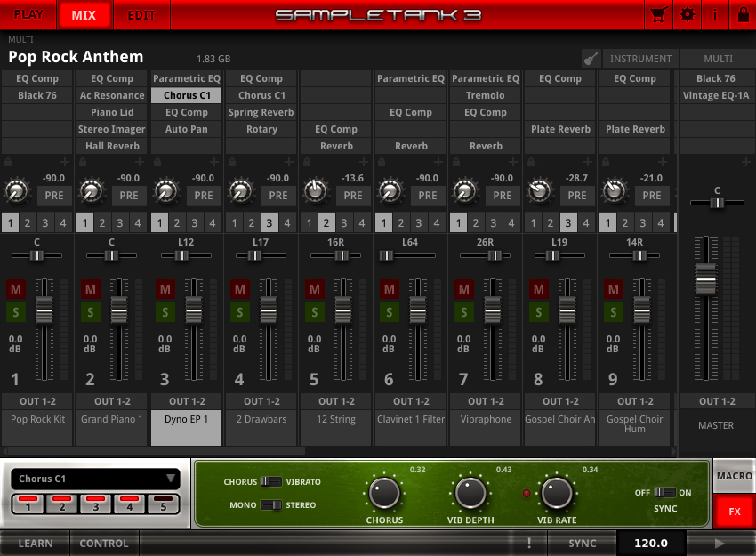Click the VIB RATE knob
Screen dimensions: 756x556
[x=557, y=494]
